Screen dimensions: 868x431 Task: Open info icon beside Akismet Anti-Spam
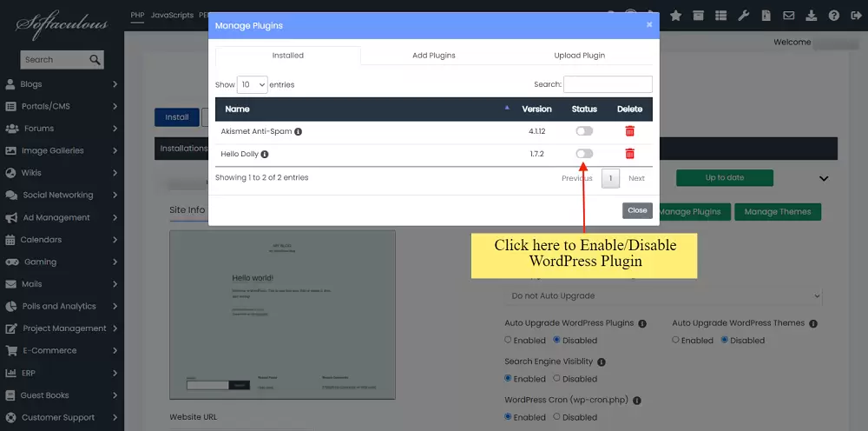298,132
